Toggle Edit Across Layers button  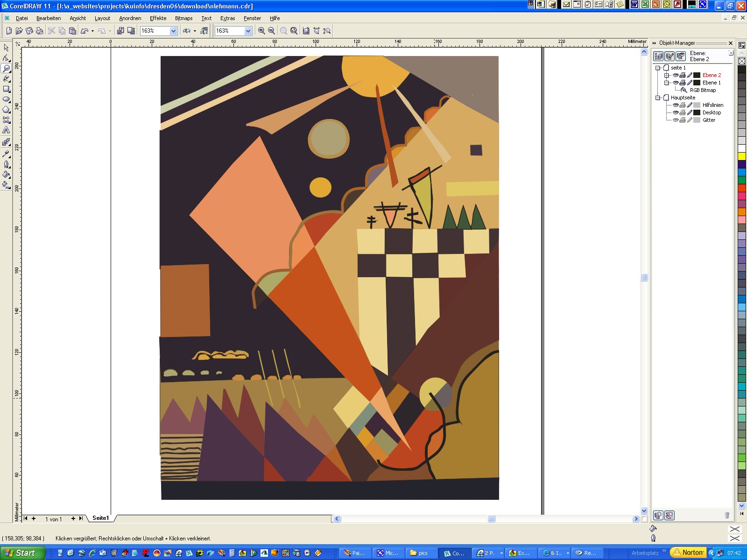coord(670,56)
